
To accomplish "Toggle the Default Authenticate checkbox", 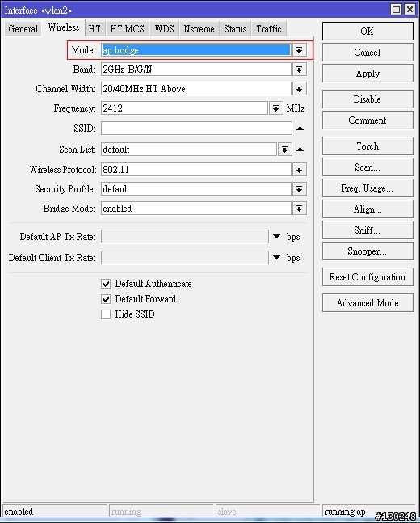I will tap(106, 284).
